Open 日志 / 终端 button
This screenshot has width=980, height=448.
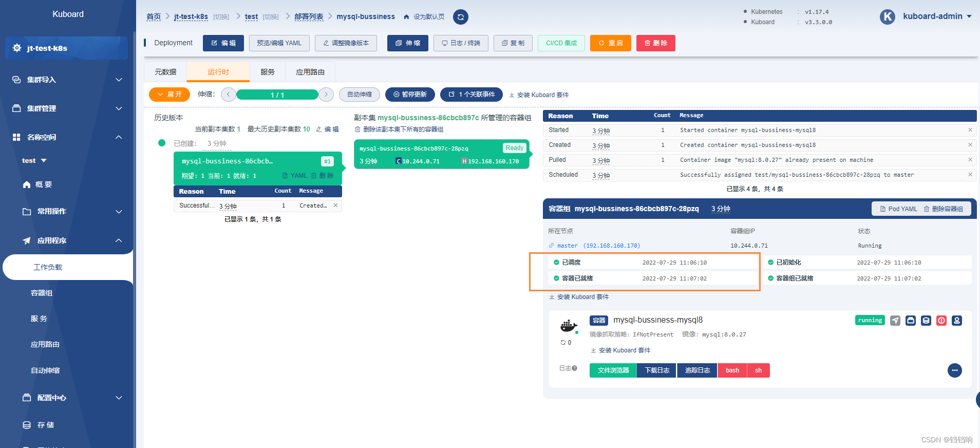461,43
